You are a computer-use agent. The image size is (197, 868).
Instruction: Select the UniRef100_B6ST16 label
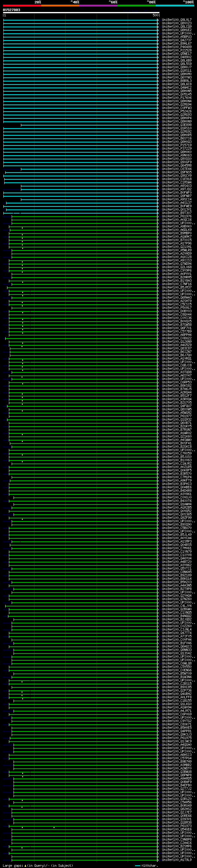(177, 139)
